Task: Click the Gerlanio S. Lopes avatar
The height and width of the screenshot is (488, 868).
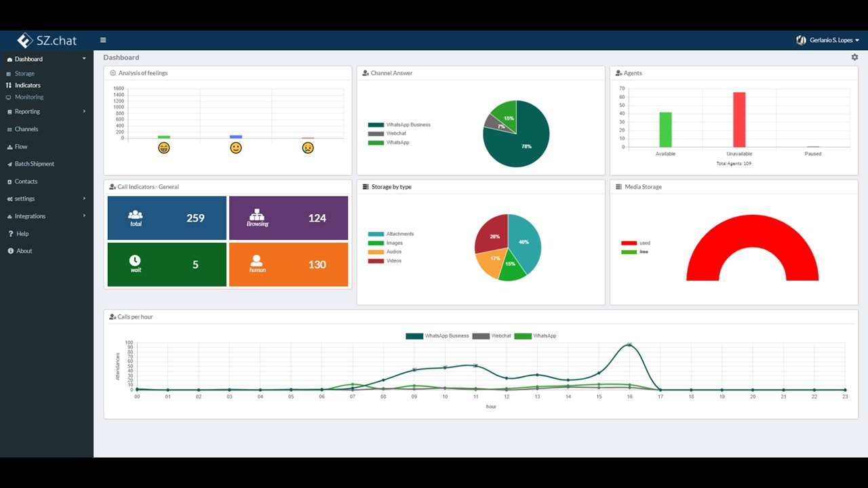Action: [x=801, y=40]
